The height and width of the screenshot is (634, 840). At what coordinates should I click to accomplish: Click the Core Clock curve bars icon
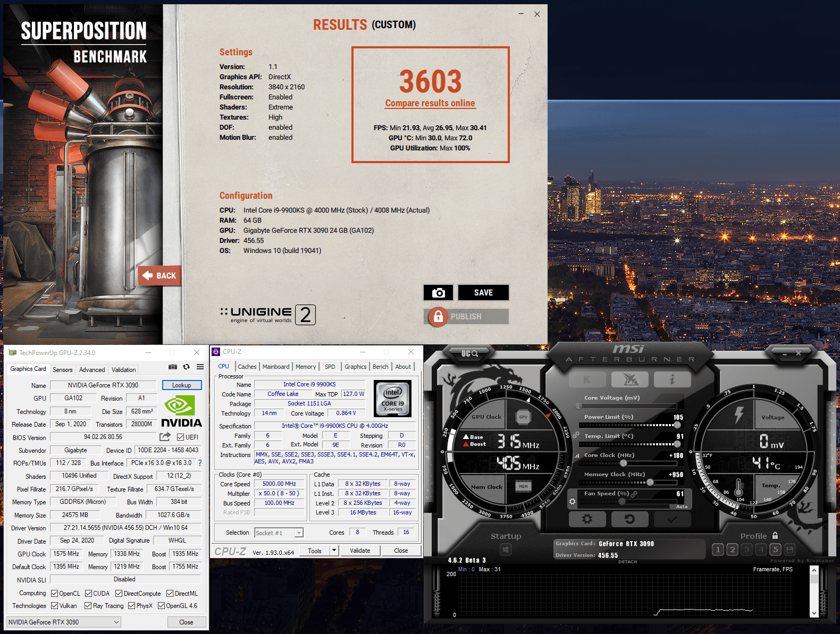[x=577, y=455]
